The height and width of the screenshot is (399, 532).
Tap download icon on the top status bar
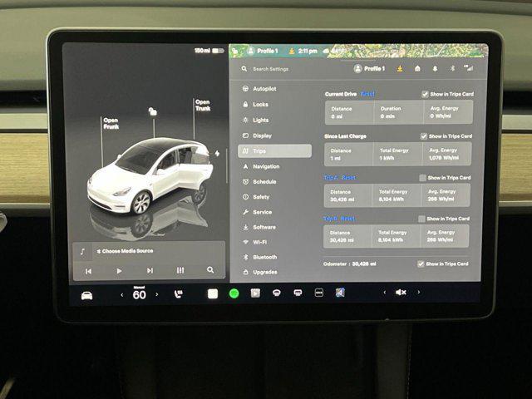pyautogui.click(x=292, y=52)
